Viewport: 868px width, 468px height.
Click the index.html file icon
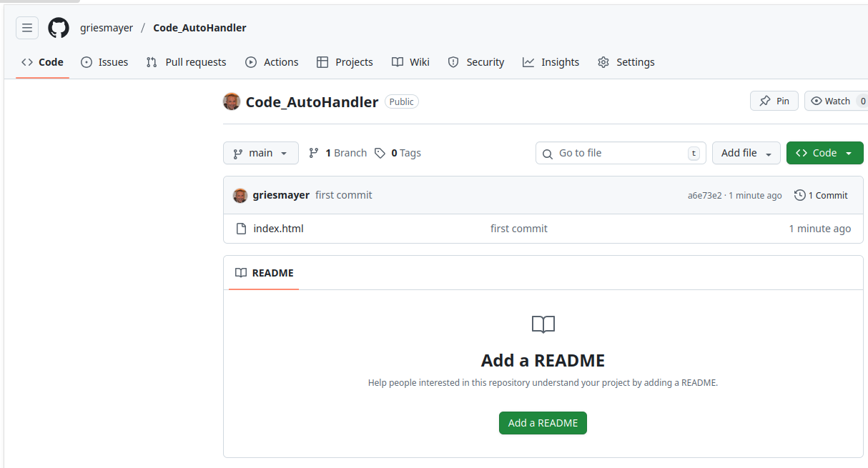242,229
